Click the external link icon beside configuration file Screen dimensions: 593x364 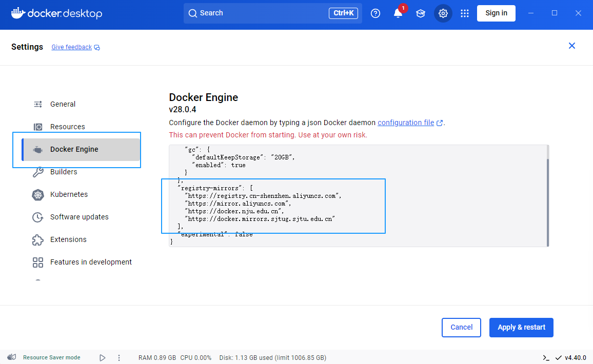[440, 123]
